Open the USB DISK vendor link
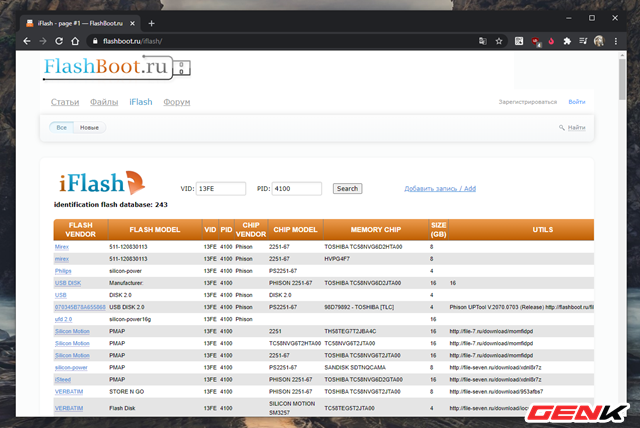 point(68,283)
